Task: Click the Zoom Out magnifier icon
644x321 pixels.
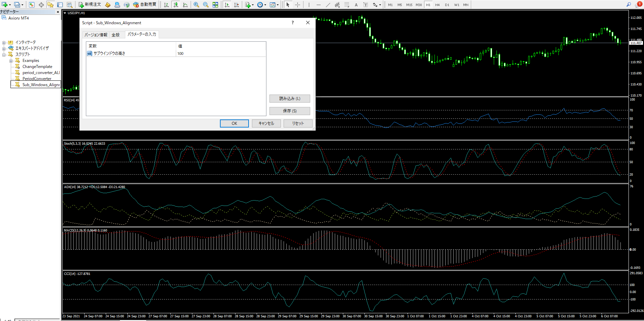Action: click(205, 5)
